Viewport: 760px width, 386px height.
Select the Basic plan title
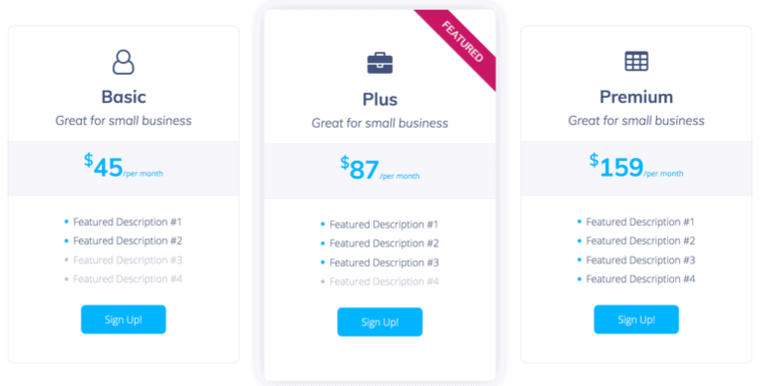click(123, 96)
